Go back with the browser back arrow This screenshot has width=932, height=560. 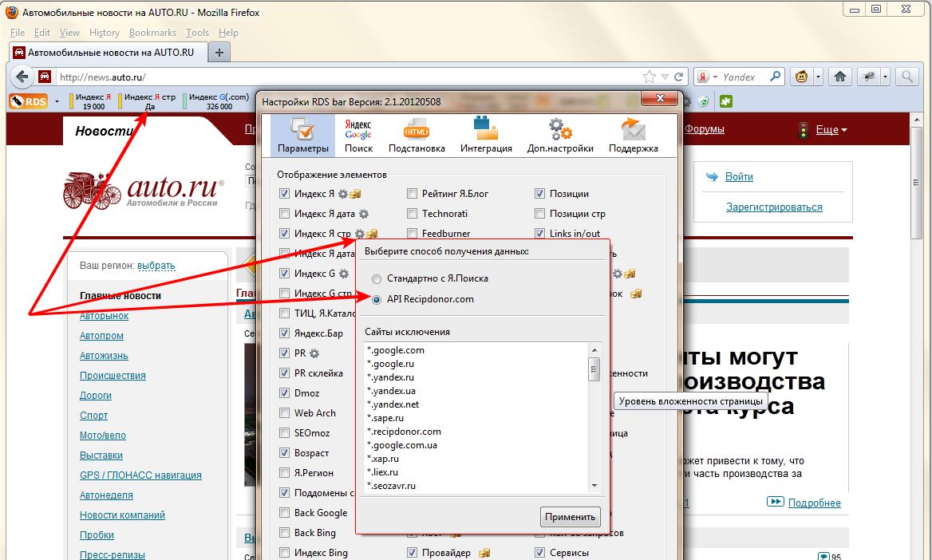(x=22, y=77)
